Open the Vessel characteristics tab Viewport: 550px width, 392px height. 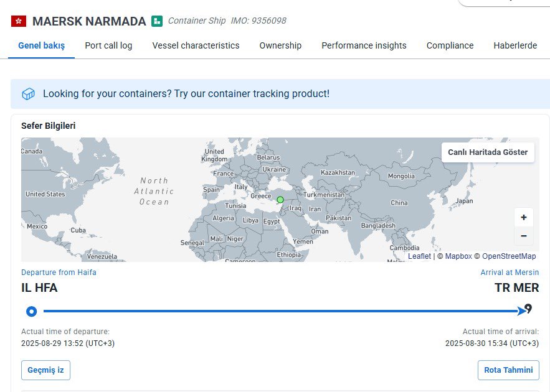[x=196, y=45]
